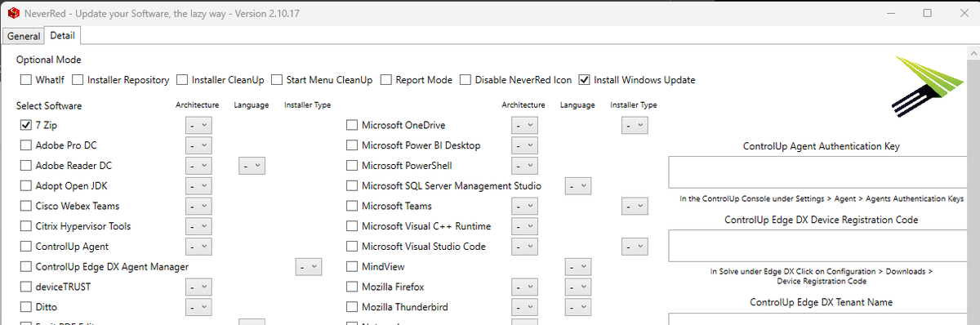Select Microsoft Visual Studio Code
The height and width of the screenshot is (325, 980).
pyautogui.click(x=352, y=247)
